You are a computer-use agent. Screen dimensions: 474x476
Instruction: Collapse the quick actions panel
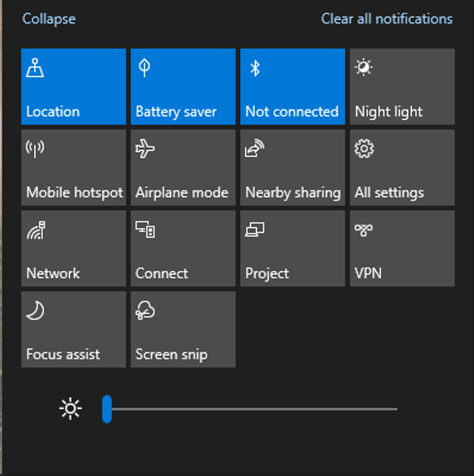point(49,19)
